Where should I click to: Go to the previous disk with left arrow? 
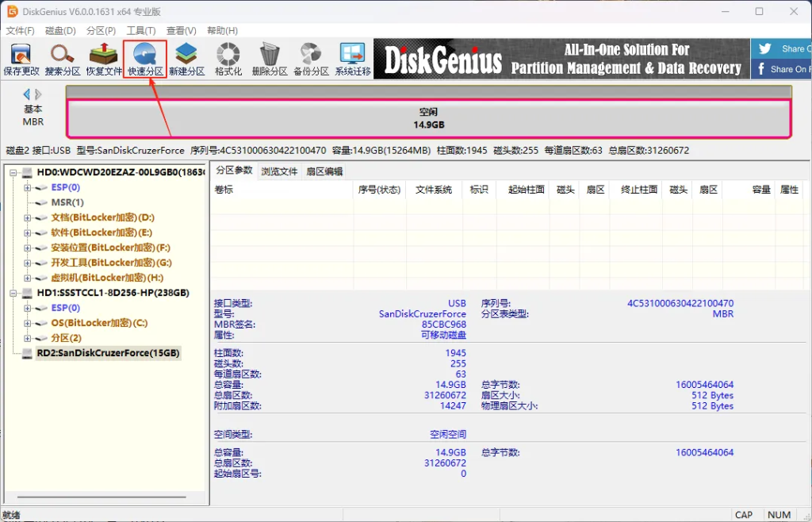point(26,94)
